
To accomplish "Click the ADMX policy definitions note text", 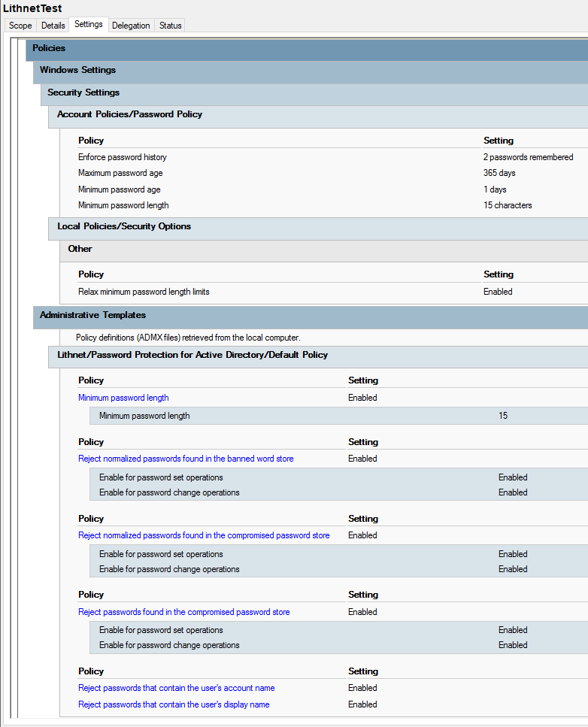I will (x=188, y=338).
